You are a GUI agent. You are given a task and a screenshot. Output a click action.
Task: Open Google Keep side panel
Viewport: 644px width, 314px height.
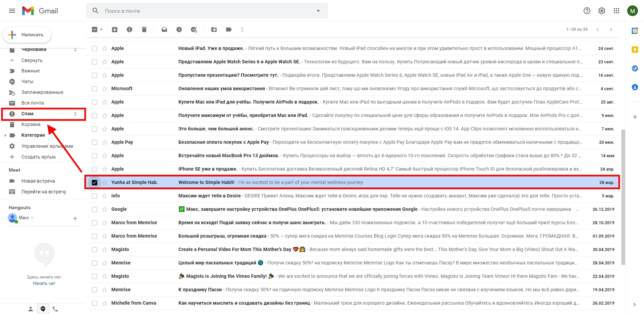click(x=635, y=50)
